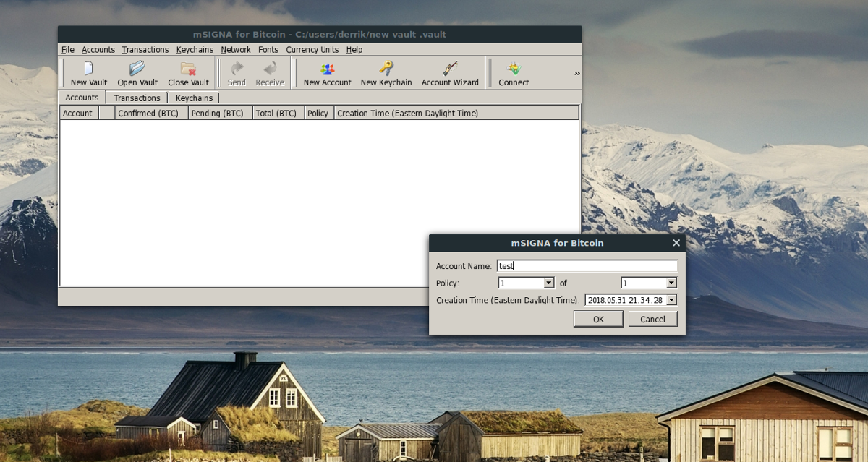Open the Creation Time date dropdown

[x=672, y=300]
